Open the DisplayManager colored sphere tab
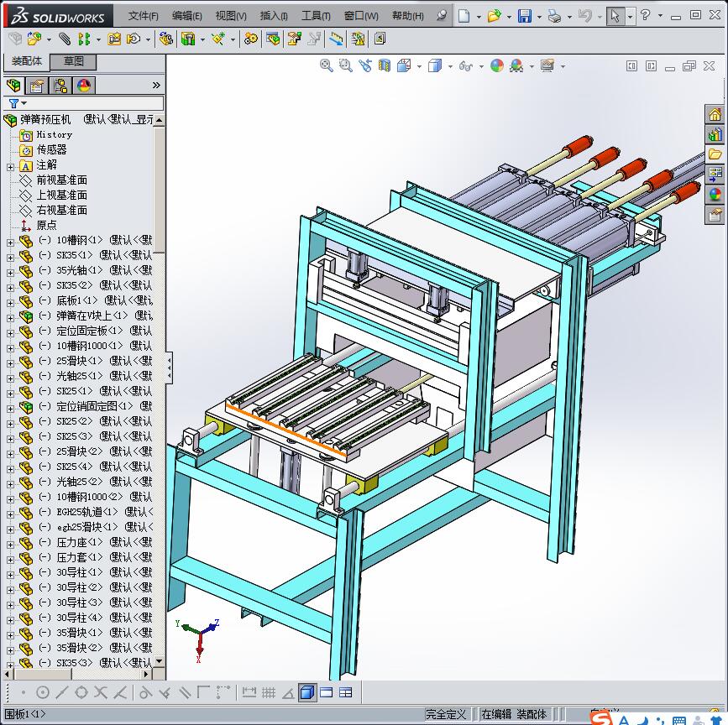The image size is (728, 725). [83, 85]
